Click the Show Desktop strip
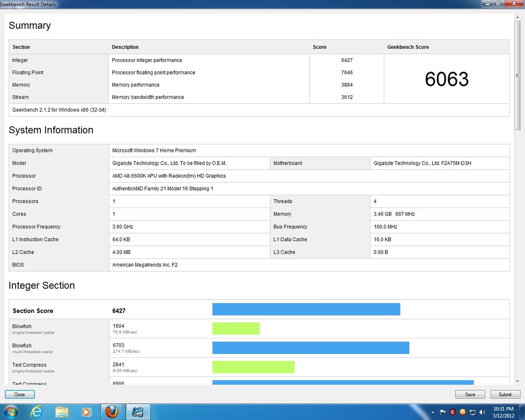Screen dimensions: 525x420 (x=522, y=412)
